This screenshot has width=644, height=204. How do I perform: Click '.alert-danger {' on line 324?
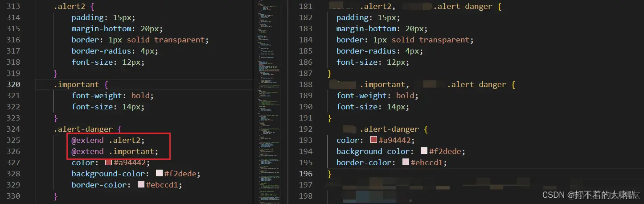(x=88, y=129)
